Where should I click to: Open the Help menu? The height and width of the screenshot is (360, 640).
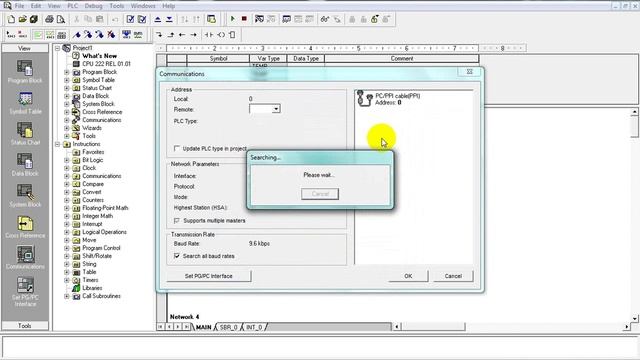(168, 6)
